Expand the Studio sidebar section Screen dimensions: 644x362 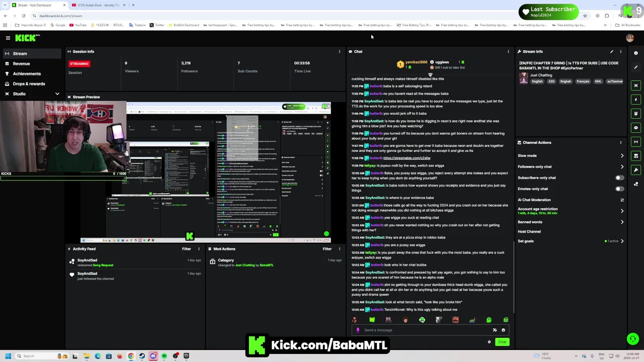coord(57,94)
